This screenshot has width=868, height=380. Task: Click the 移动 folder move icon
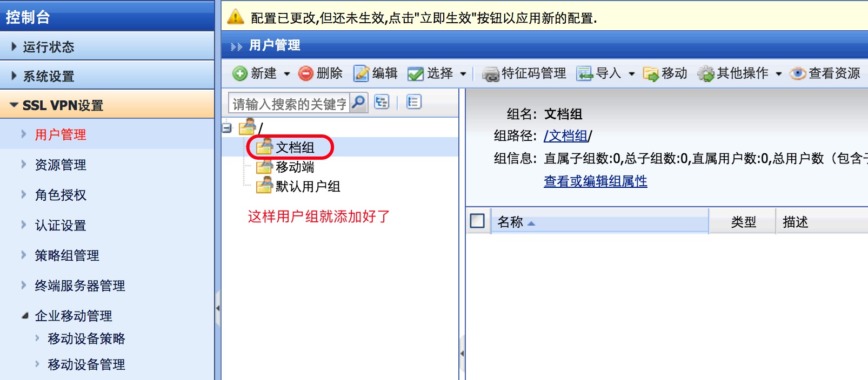pos(651,73)
